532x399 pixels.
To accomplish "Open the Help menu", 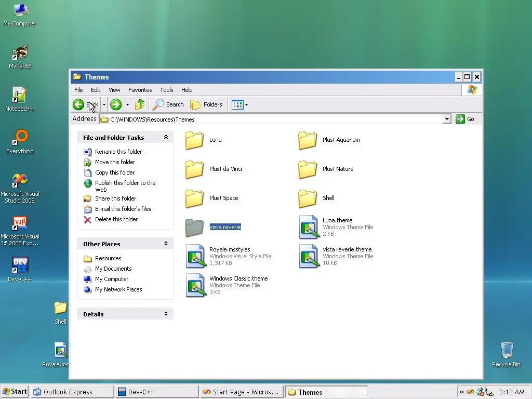I will point(187,90).
